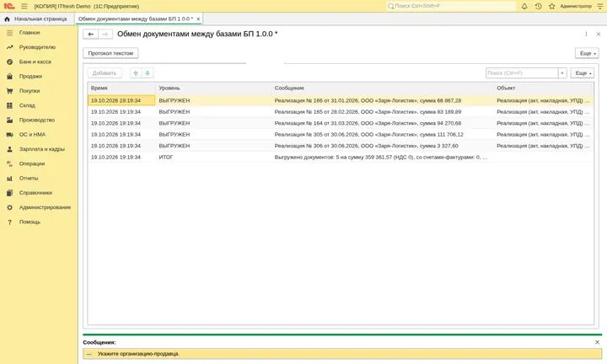
Task: Close the Обмен документами tab
Action: (x=198, y=19)
